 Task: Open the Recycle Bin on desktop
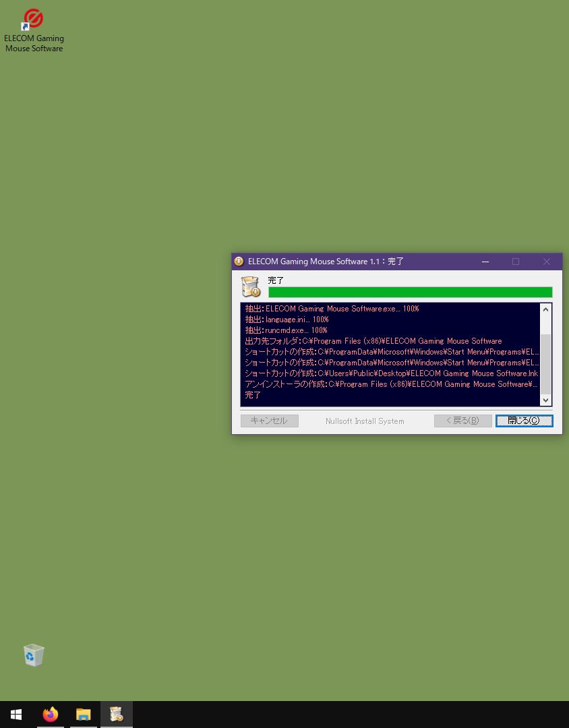34,655
